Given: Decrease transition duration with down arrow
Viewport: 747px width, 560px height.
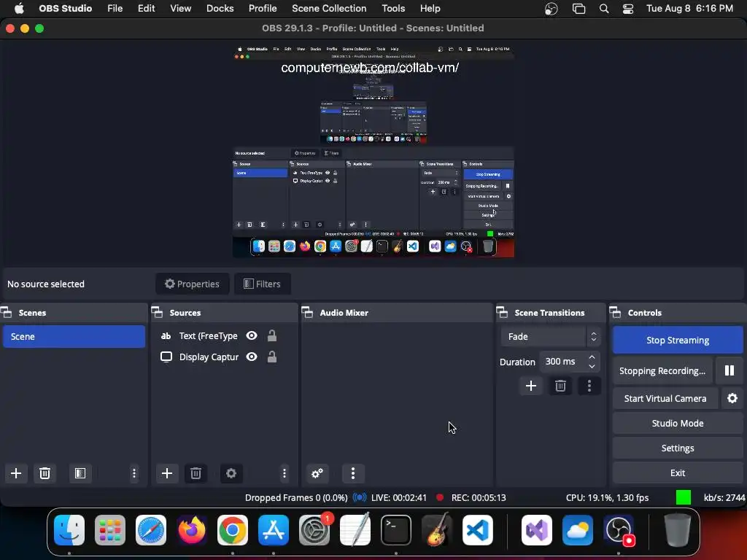Looking at the screenshot, I should click(x=592, y=366).
